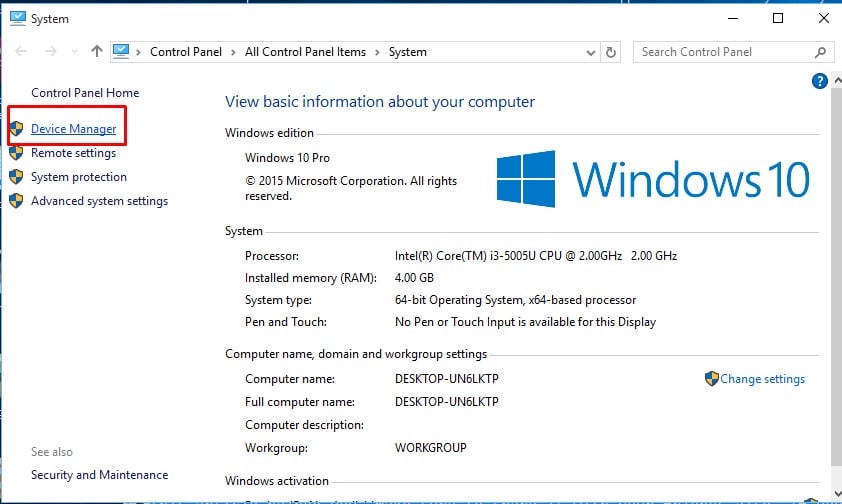
Task: Open System protection link
Action: (79, 177)
